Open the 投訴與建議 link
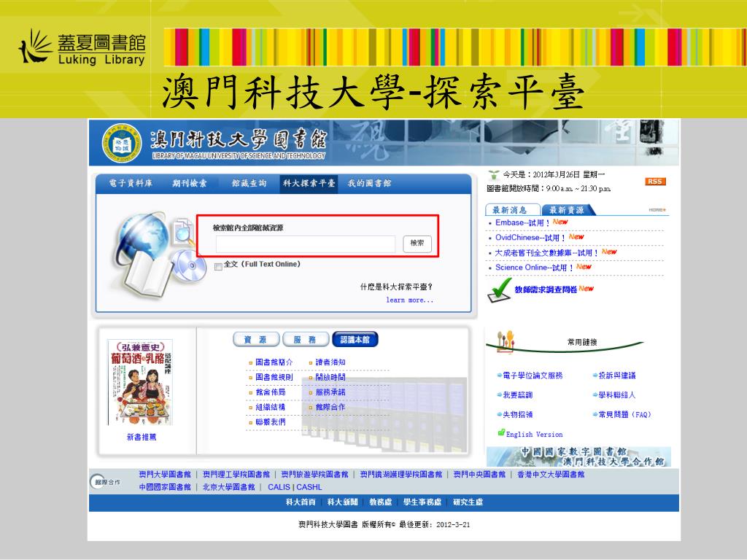747x560 pixels. click(x=617, y=376)
